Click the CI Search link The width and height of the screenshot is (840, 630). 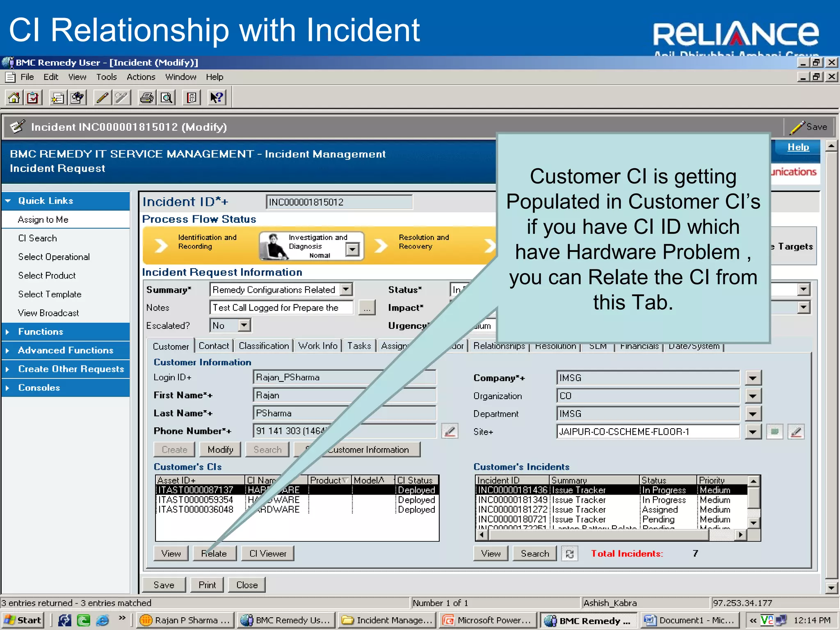[37, 238]
